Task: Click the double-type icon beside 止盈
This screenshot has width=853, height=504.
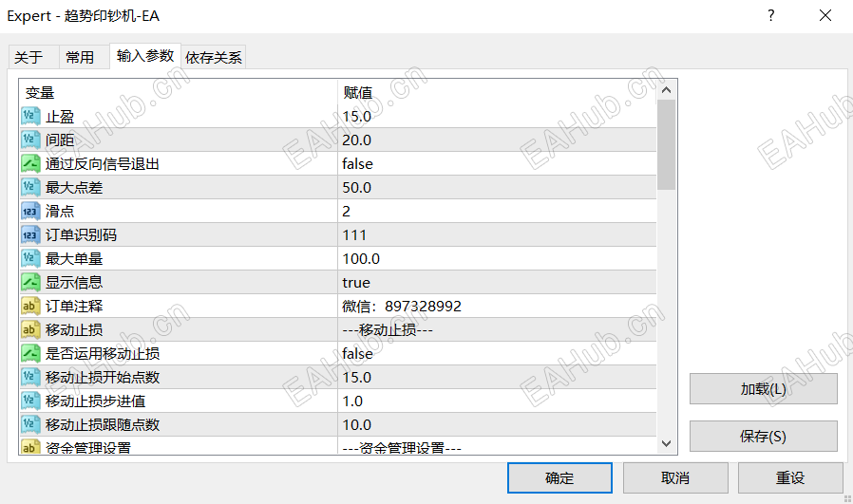Action: click(x=30, y=116)
